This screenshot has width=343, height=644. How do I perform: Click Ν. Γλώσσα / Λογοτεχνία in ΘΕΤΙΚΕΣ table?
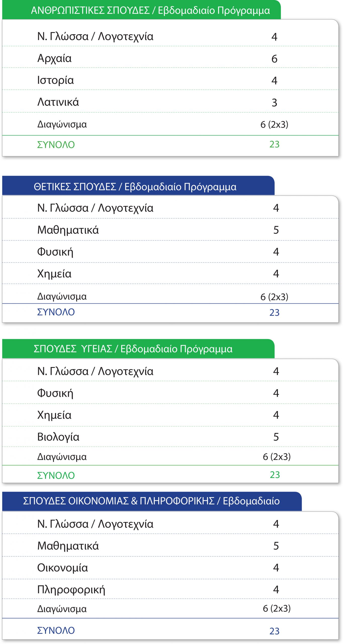[95, 208]
